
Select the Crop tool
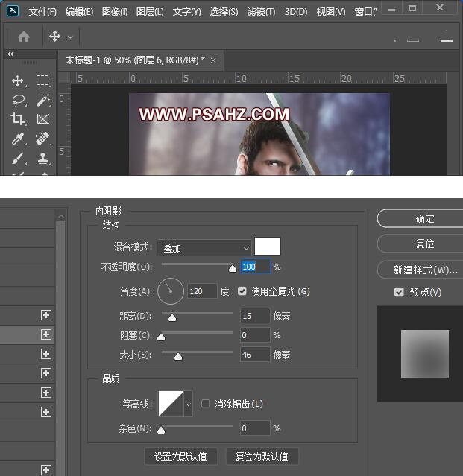17,119
